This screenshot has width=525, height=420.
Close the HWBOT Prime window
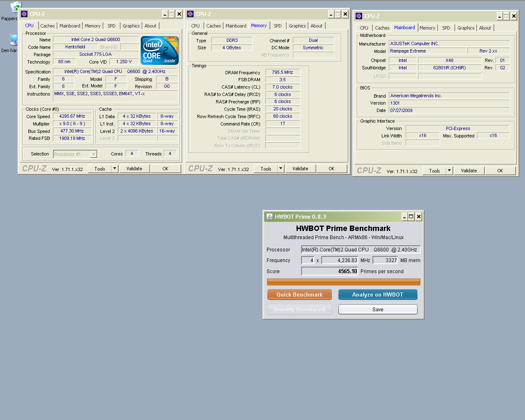click(x=418, y=217)
